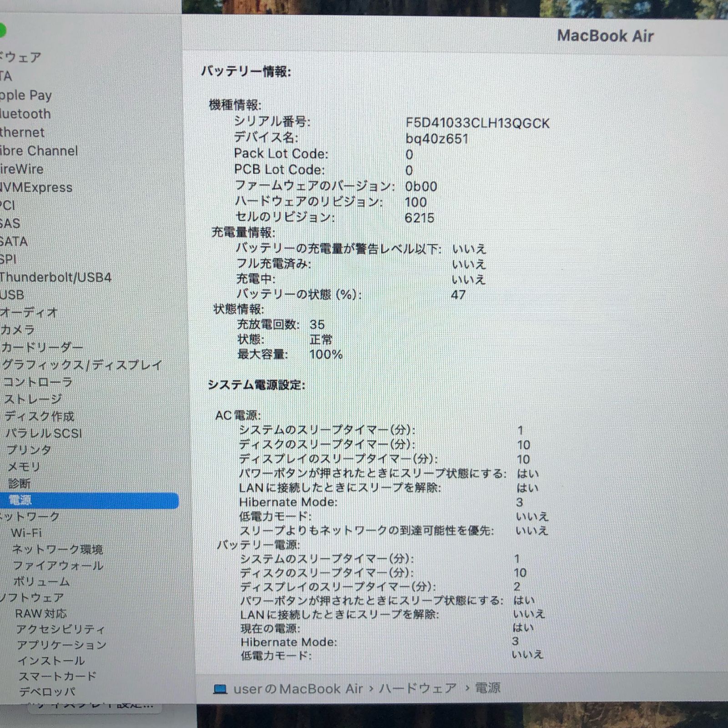Screen dimensions: 728x728
Task: Select グラフィックス/ディスプレイ in the sidebar
Action: (82, 365)
